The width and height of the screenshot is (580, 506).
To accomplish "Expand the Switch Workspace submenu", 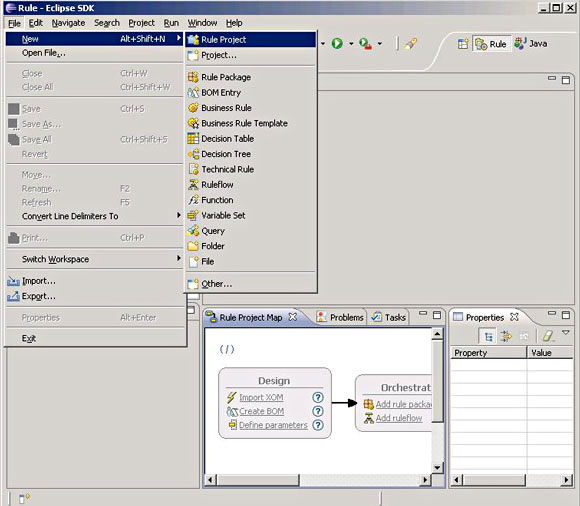I will click(94, 259).
